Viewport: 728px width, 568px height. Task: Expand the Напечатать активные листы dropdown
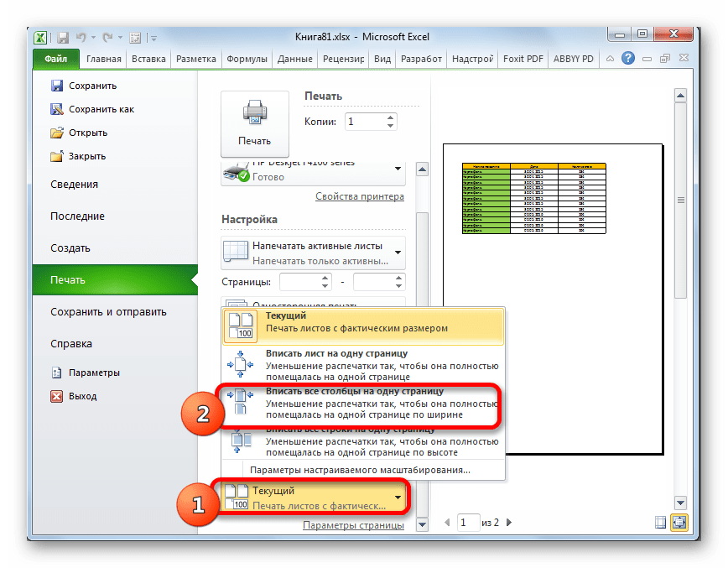point(398,253)
